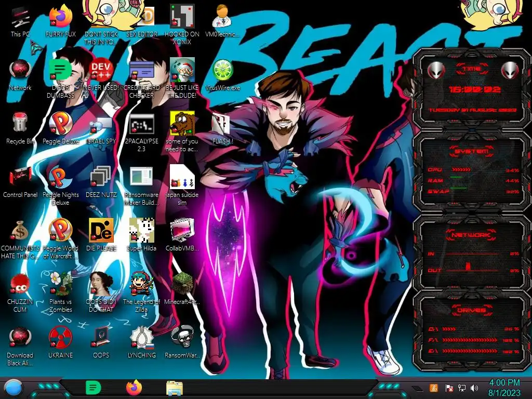Open the FLASH ! desktop icon
The height and width of the screenshot is (399, 532).
[222, 128]
